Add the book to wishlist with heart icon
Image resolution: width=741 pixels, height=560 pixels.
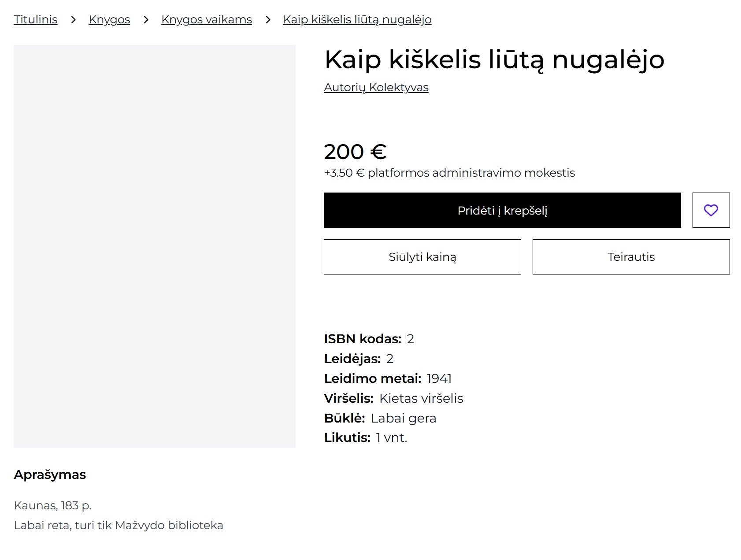point(711,210)
